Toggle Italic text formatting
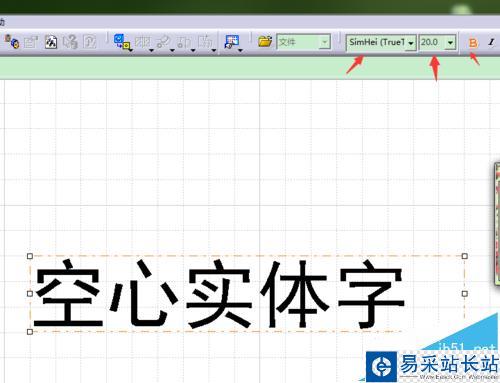500x383 pixels. [x=491, y=42]
